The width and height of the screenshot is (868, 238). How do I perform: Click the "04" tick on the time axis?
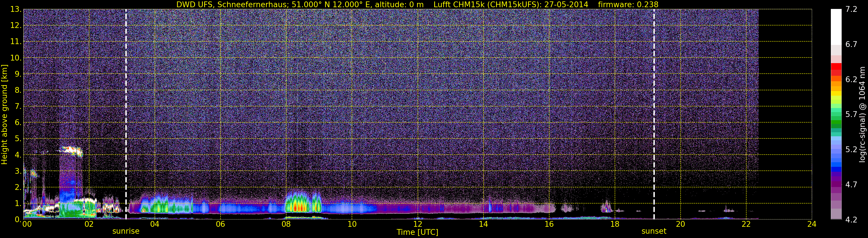tap(155, 224)
